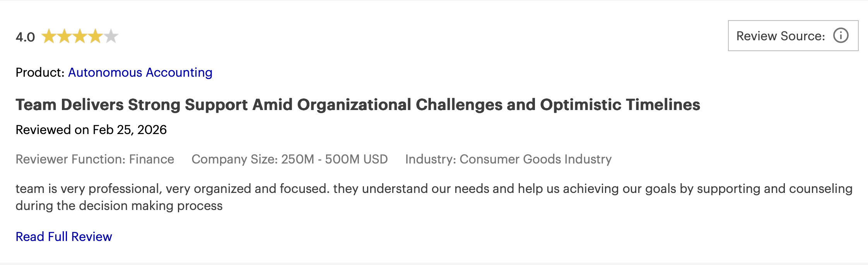The image size is (868, 265).
Task: Choose the third gold rating star
Action: pyautogui.click(x=80, y=36)
